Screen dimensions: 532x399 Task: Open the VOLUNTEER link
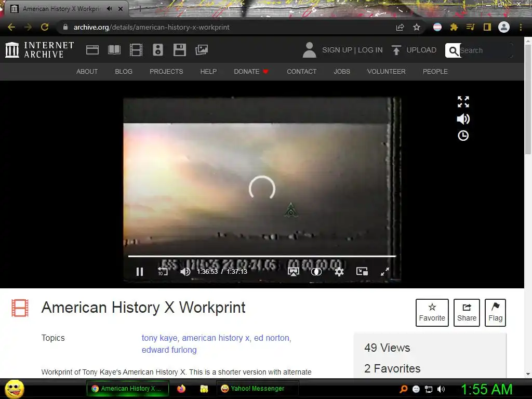tap(386, 72)
